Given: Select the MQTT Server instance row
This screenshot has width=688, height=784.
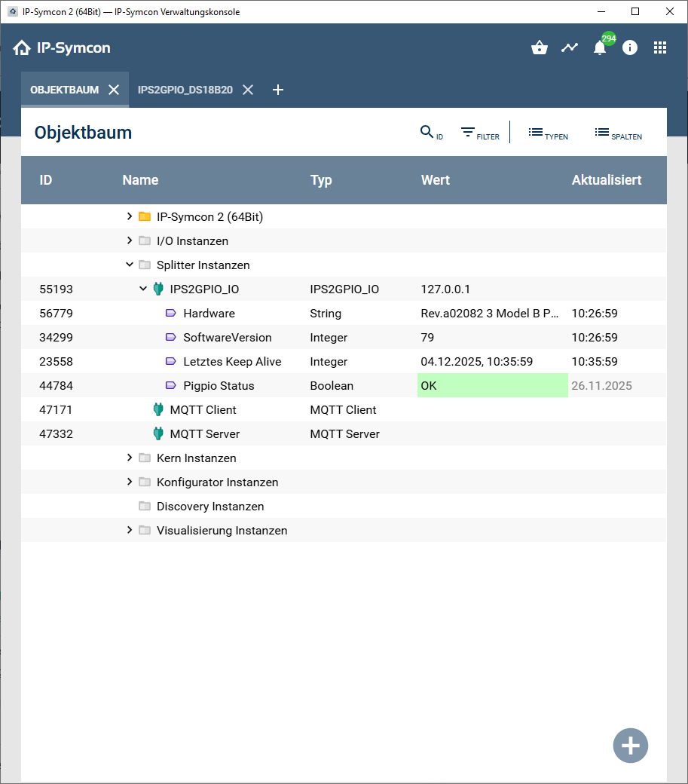Looking at the screenshot, I should (x=205, y=434).
